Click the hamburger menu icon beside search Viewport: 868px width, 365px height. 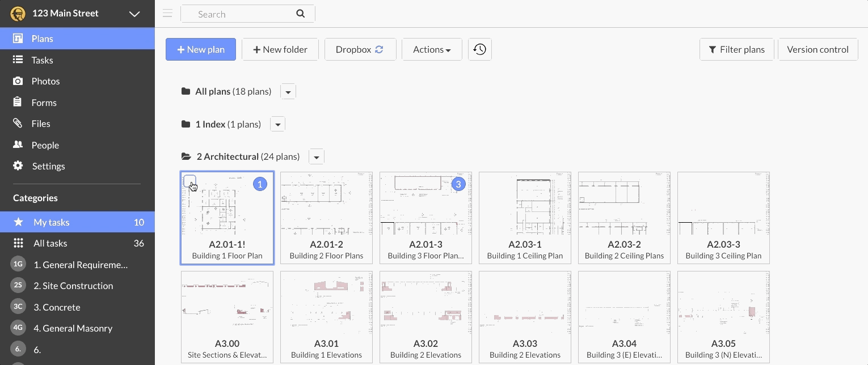[x=167, y=14]
